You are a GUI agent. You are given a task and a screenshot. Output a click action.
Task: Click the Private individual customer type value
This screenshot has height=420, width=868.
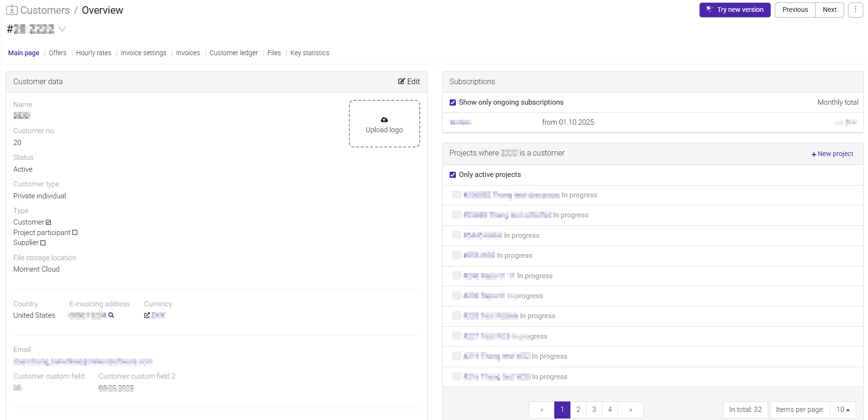pos(39,196)
